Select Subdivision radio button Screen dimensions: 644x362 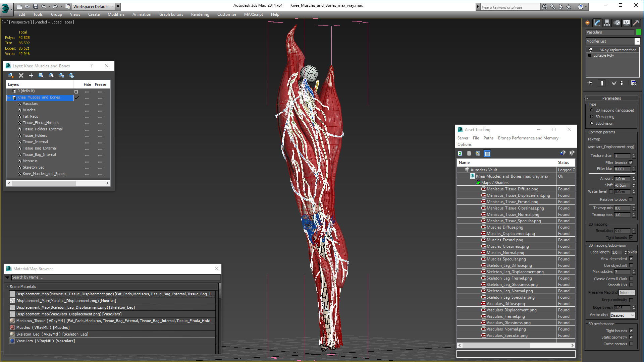[x=592, y=123]
